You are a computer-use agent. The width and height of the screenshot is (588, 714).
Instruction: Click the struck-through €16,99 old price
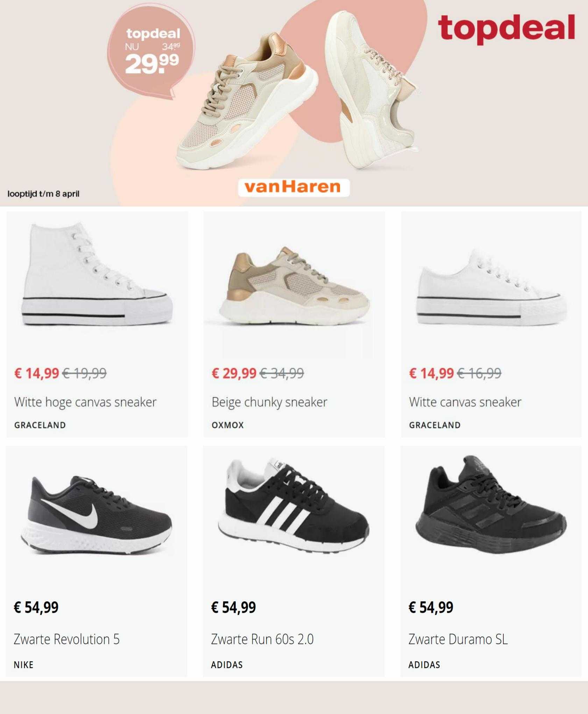pyautogui.click(x=479, y=373)
